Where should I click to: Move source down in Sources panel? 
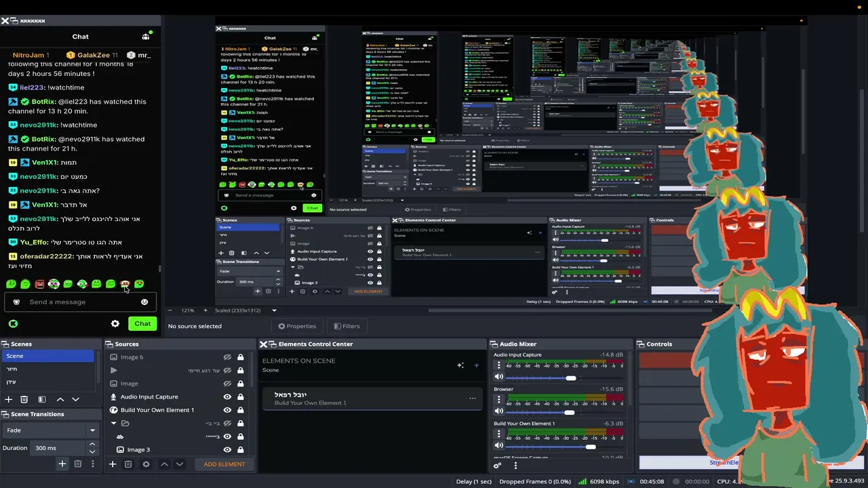[180, 464]
